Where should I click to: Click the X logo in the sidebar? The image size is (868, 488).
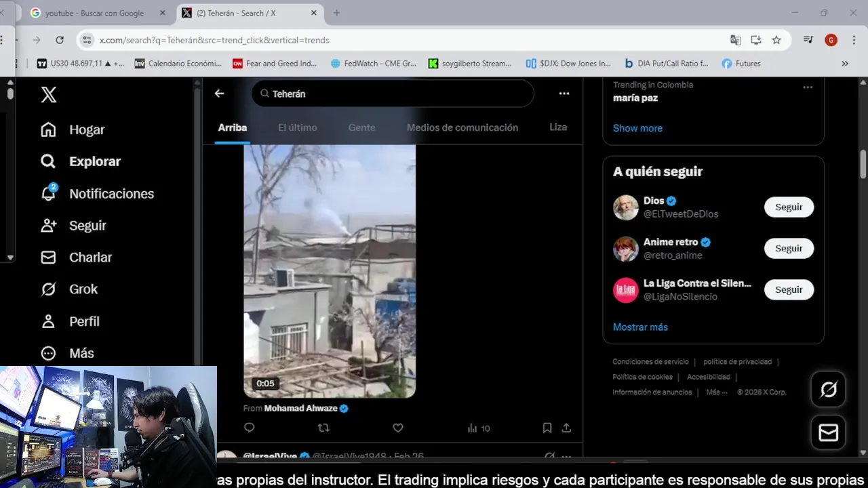[x=49, y=95]
